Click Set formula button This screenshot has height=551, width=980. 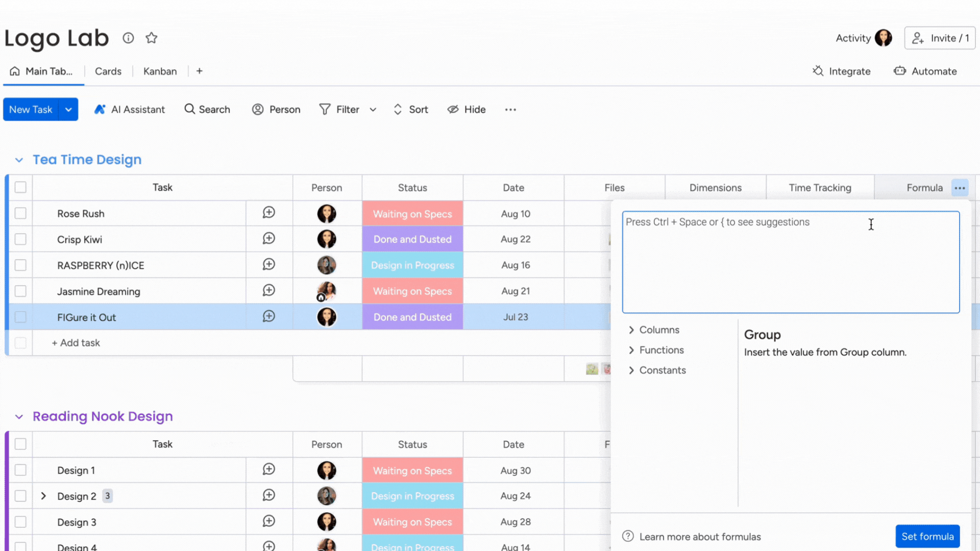pyautogui.click(x=927, y=536)
